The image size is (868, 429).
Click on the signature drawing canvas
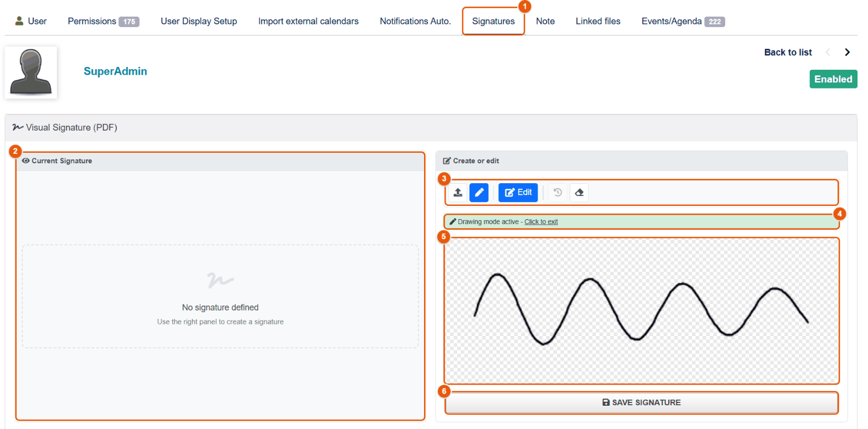click(x=642, y=311)
